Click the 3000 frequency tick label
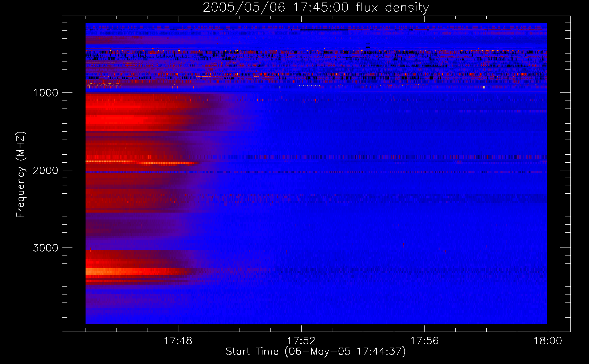 coord(46,248)
